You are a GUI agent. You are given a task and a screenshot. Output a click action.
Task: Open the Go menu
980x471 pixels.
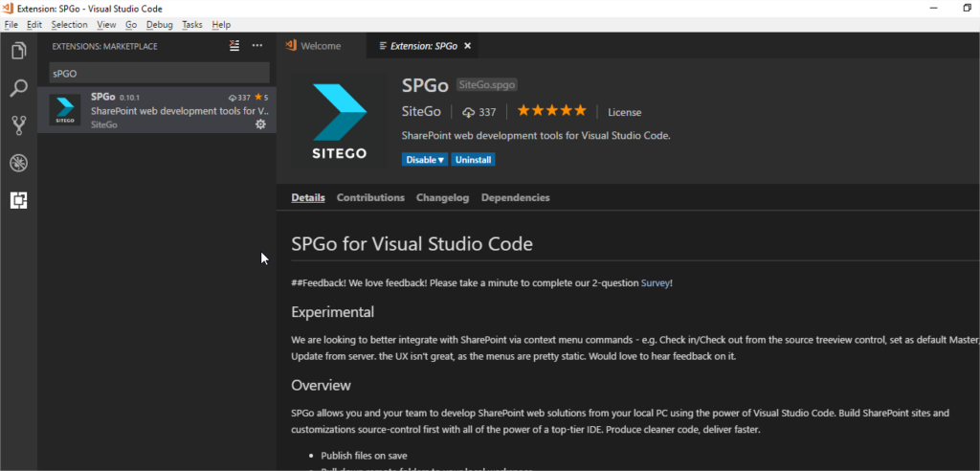pos(130,24)
